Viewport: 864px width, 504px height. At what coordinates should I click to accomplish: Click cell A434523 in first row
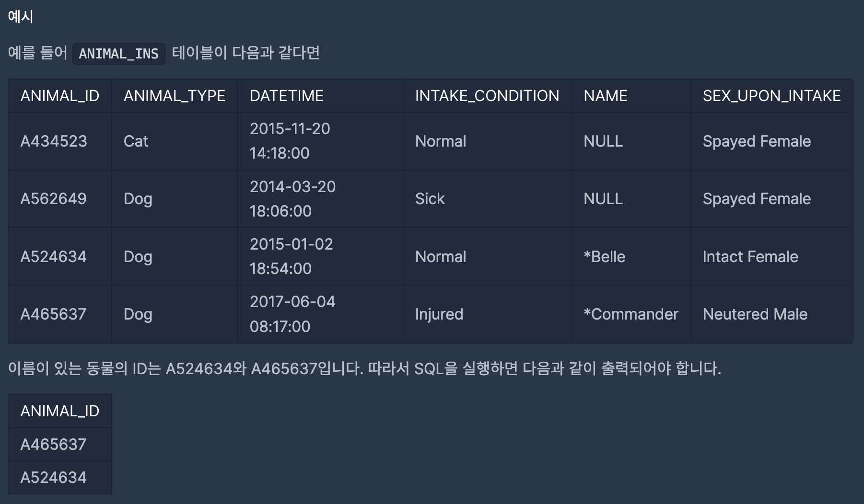pyautogui.click(x=60, y=141)
